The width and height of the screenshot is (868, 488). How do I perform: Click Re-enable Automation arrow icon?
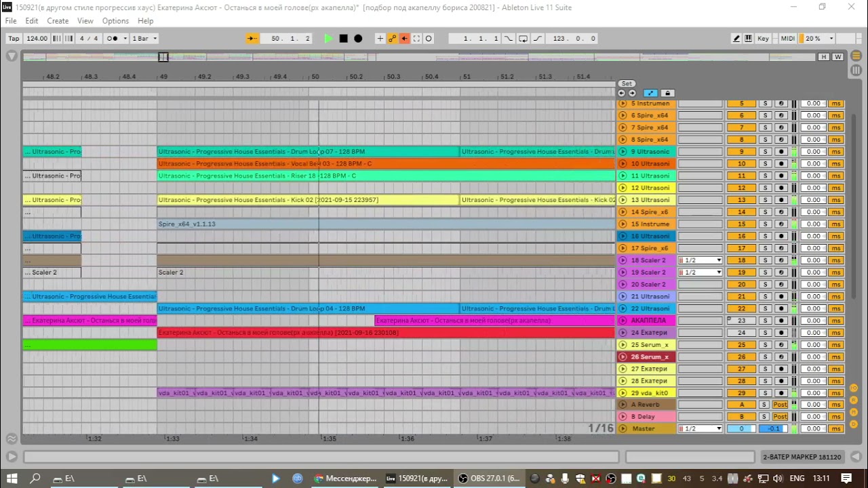(404, 39)
